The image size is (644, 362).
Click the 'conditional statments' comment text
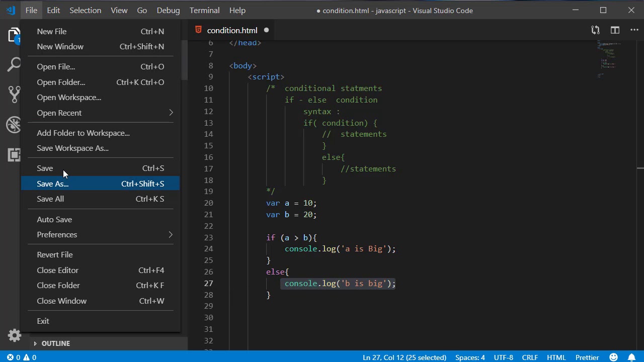click(x=333, y=88)
